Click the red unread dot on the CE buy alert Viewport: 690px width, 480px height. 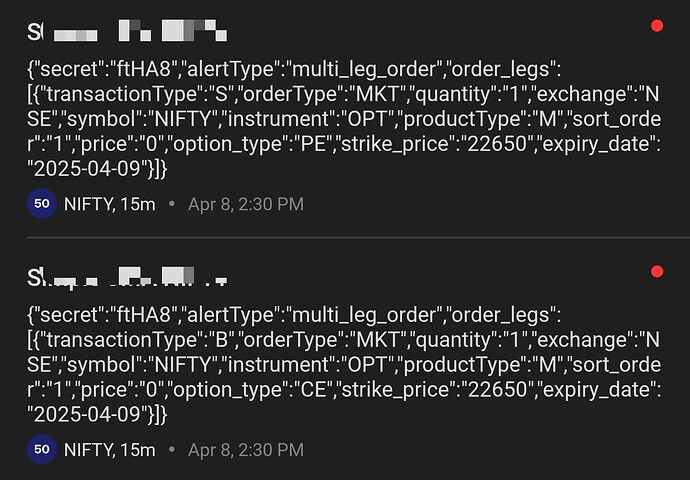657,271
